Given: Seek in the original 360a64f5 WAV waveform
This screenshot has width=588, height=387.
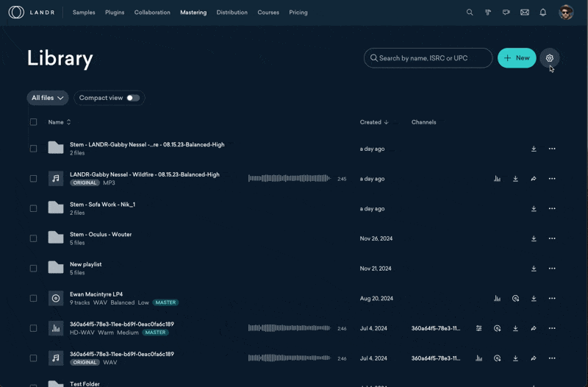Looking at the screenshot, I should (289, 358).
